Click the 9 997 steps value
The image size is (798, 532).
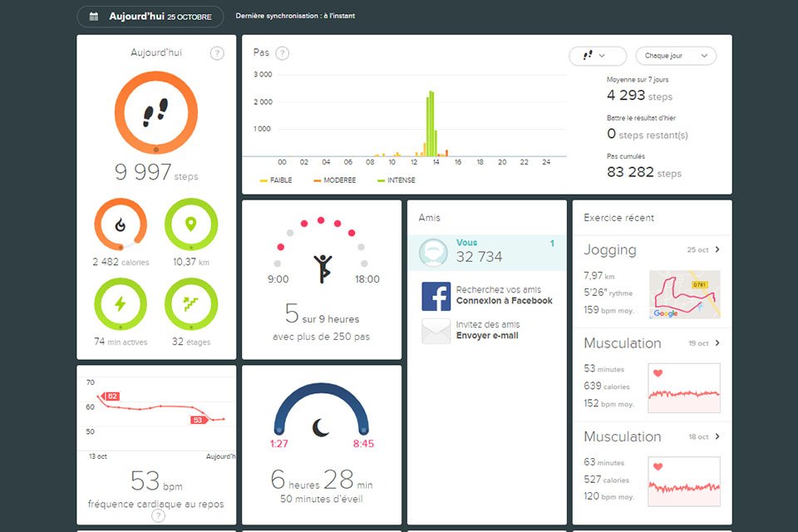[x=156, y=172]
